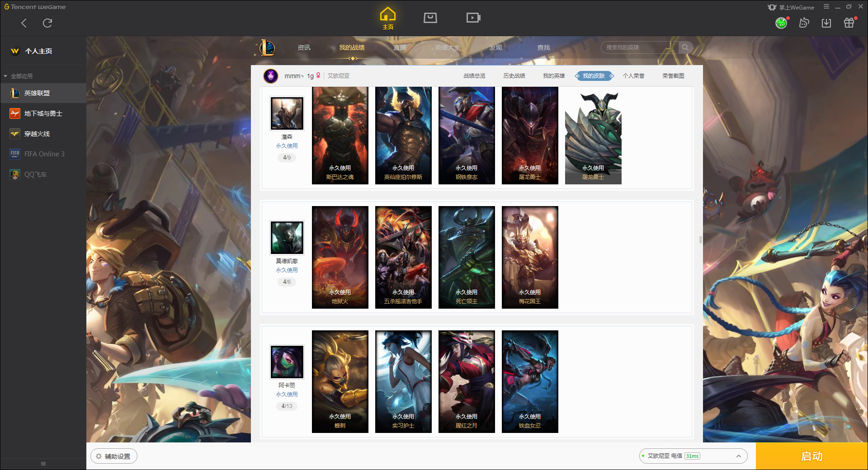
Task: Open the friends chat icon beside avatar
Action: [804, 23]
